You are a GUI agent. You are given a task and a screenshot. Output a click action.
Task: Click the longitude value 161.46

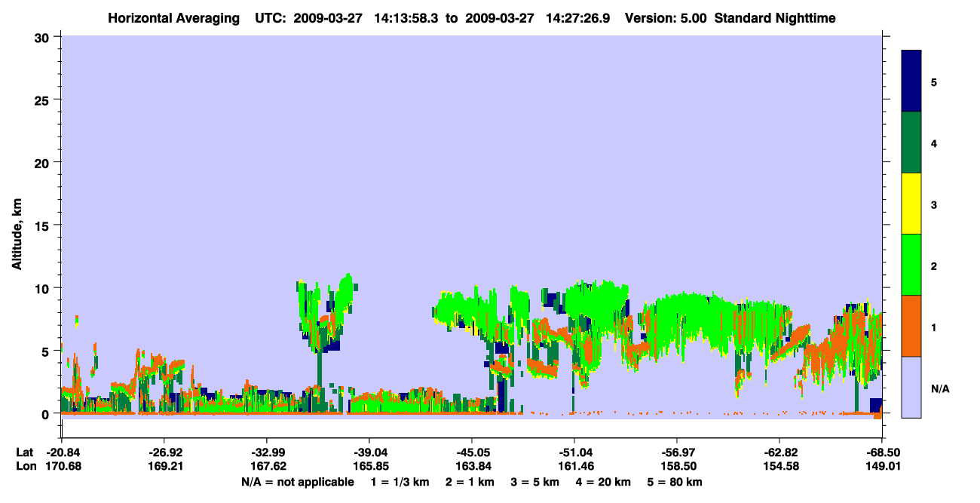[575, 467]
